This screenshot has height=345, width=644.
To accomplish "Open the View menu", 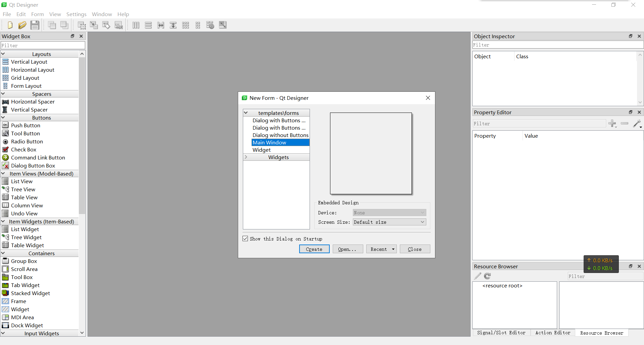I will [x=55, y=14].
